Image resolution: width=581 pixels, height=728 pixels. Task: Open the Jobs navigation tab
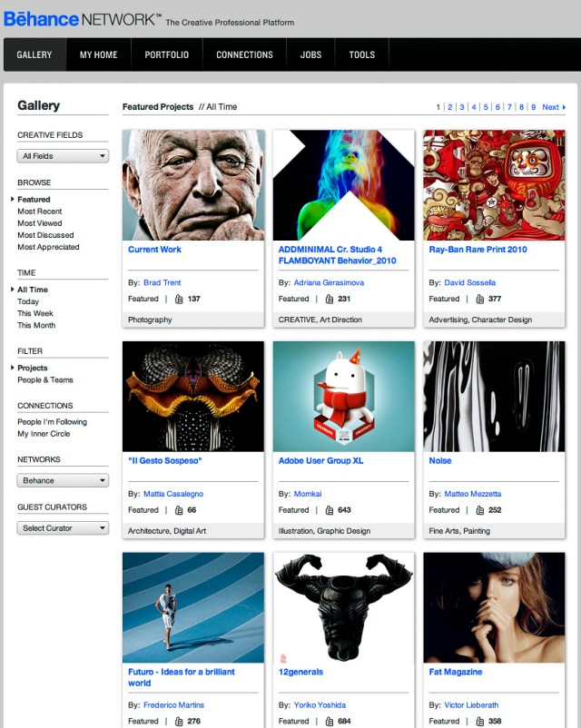310,54
